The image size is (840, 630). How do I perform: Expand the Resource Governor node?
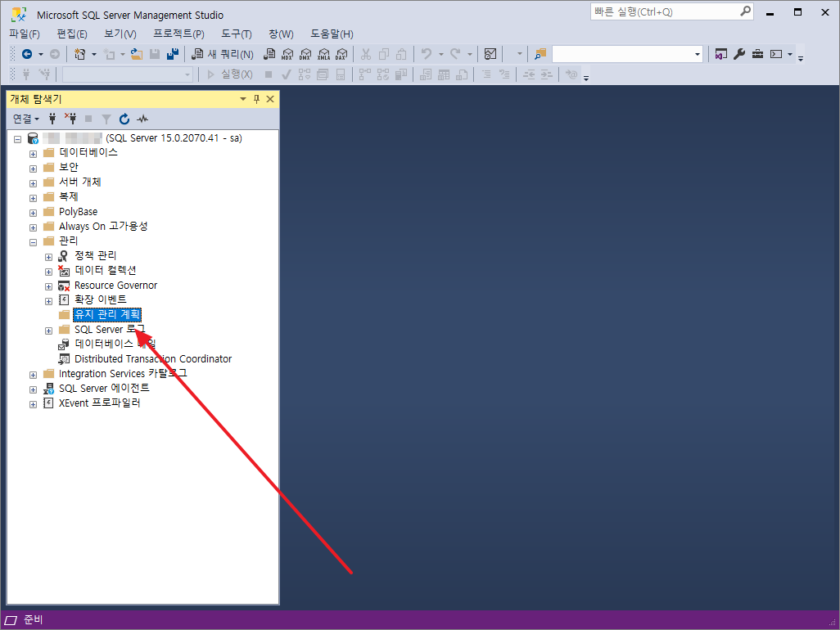(x=49, y=286)
